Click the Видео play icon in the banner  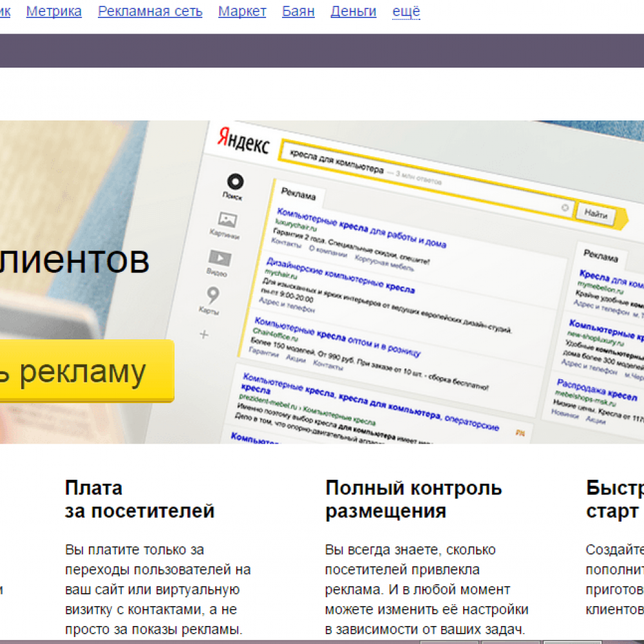[220, 258]
